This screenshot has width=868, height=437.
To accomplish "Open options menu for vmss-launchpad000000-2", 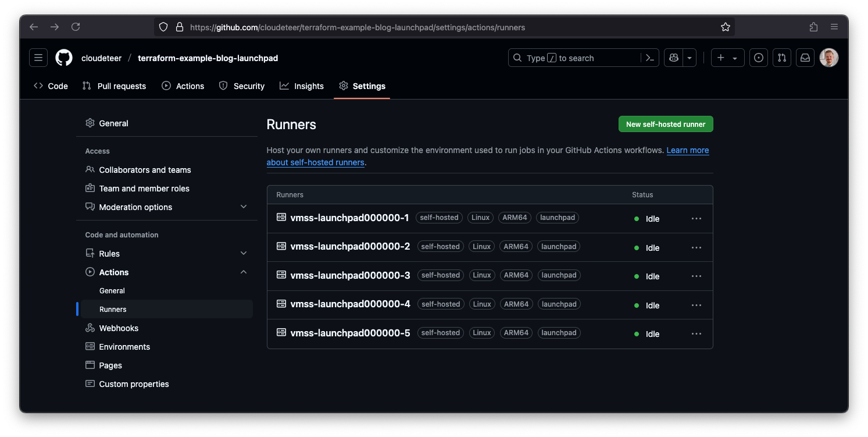I will tap(696, 247).
